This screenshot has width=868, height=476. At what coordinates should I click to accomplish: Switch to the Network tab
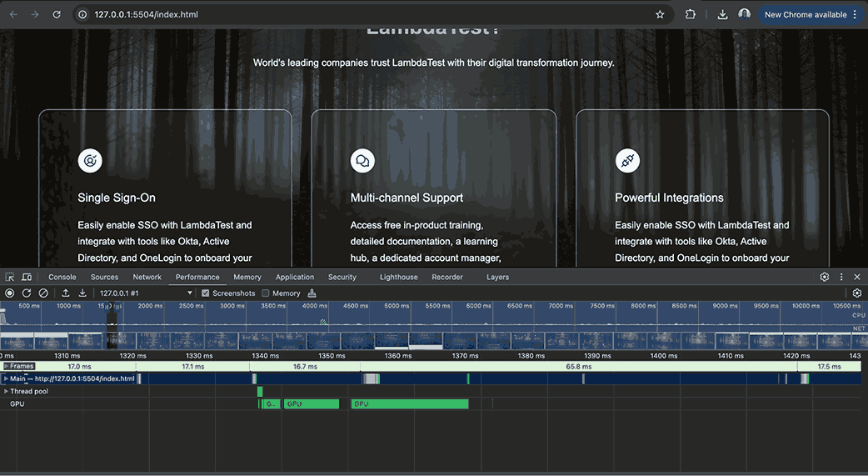pos(147,277)
